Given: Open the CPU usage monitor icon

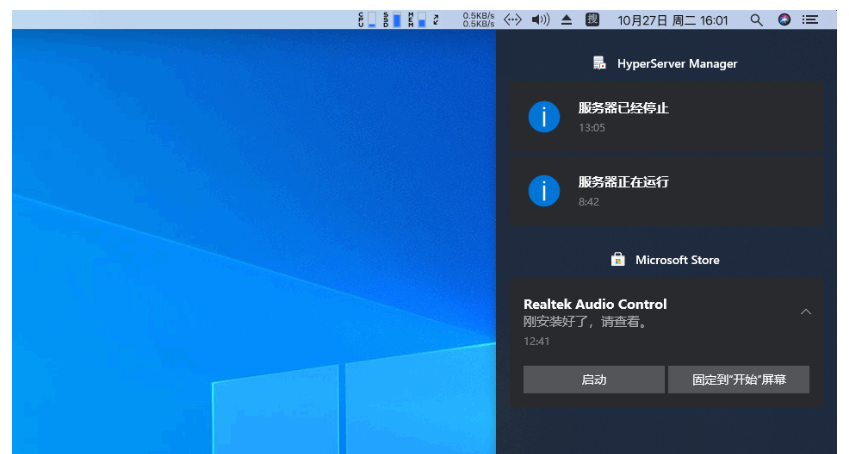Looking at the screenshot, I should (x=367, y=20).
